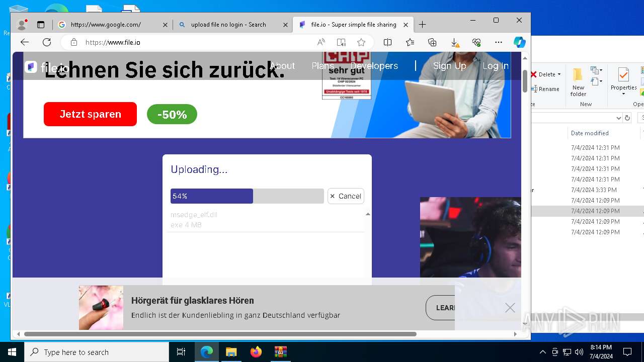Screen dimensions: 644x362
Task: Open Windows Start menu
Action: (12, 352)
